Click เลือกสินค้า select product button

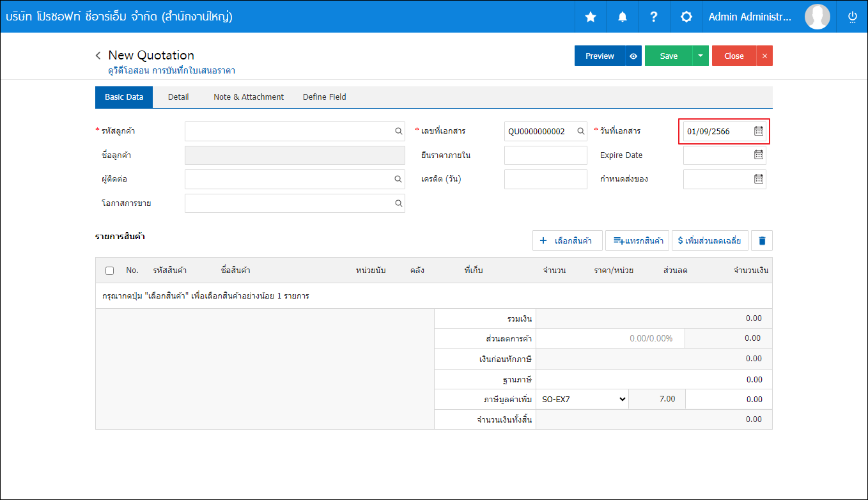(x=567, y=240)
